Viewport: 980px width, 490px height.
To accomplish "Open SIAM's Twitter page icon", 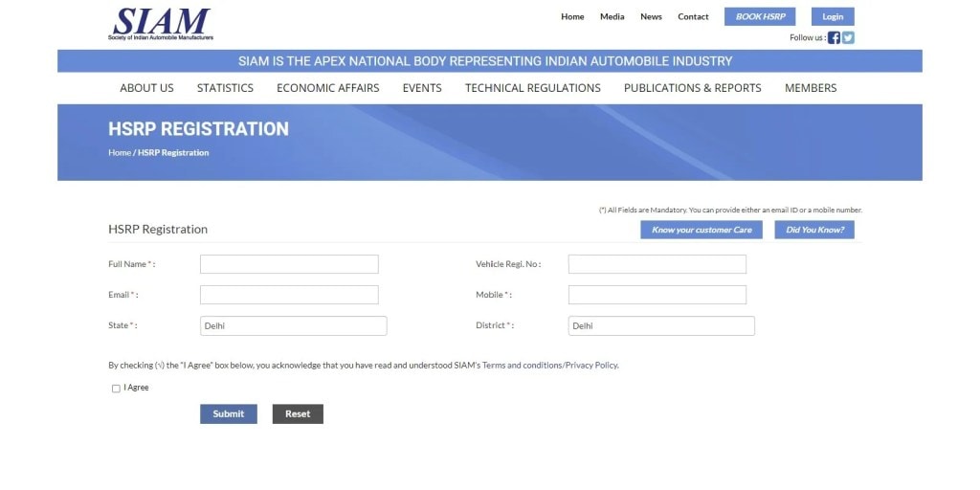I will pos(848,37).
